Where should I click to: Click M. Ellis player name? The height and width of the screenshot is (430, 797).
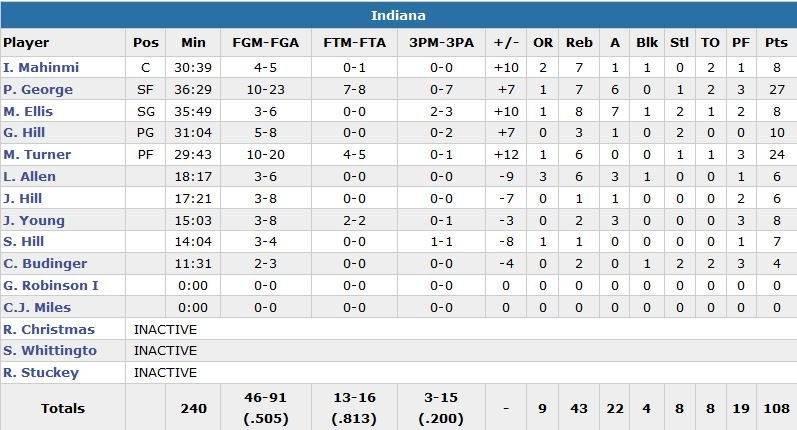(28, 111)
